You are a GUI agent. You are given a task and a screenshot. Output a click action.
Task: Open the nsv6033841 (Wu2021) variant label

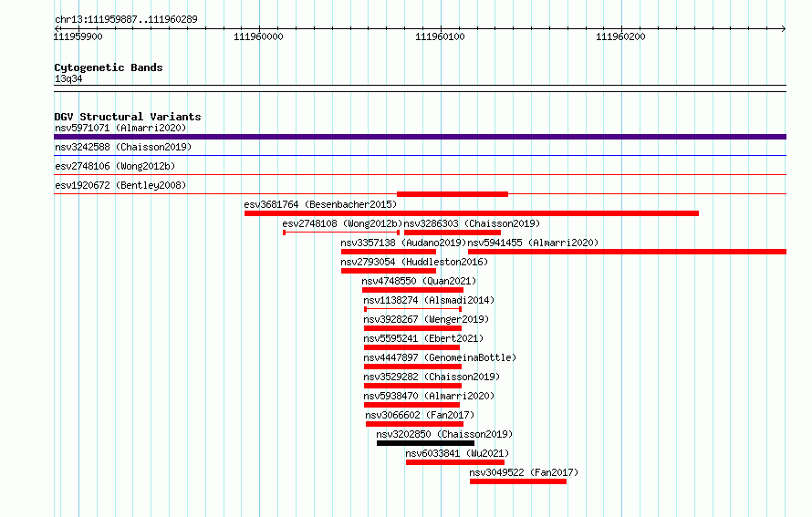point(457,453)
